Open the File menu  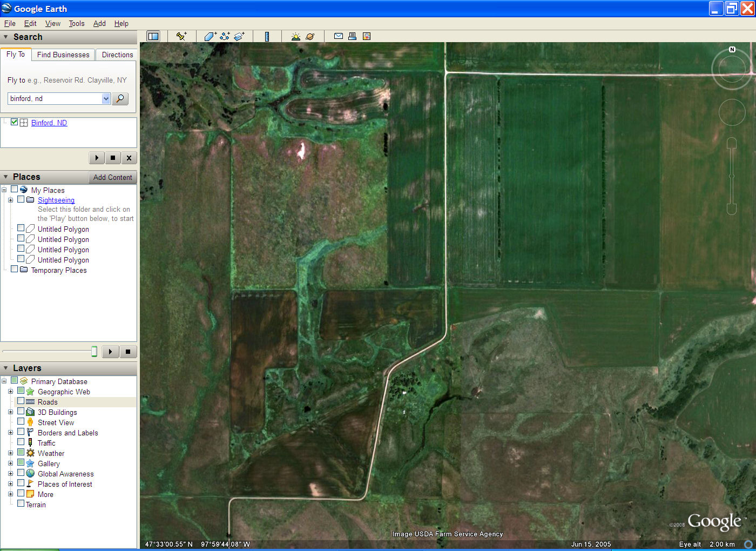click(10, 23)
